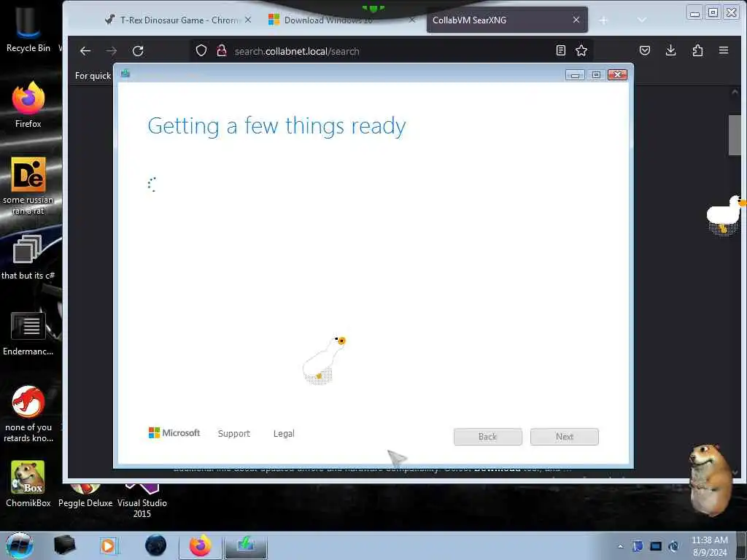
Task: Show hidden system tray icons
Action: [620, 547]
